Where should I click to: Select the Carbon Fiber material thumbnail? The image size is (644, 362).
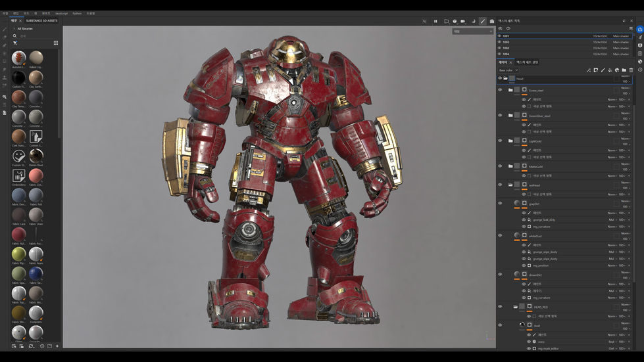pyautogui.click(x=18, y=78)
